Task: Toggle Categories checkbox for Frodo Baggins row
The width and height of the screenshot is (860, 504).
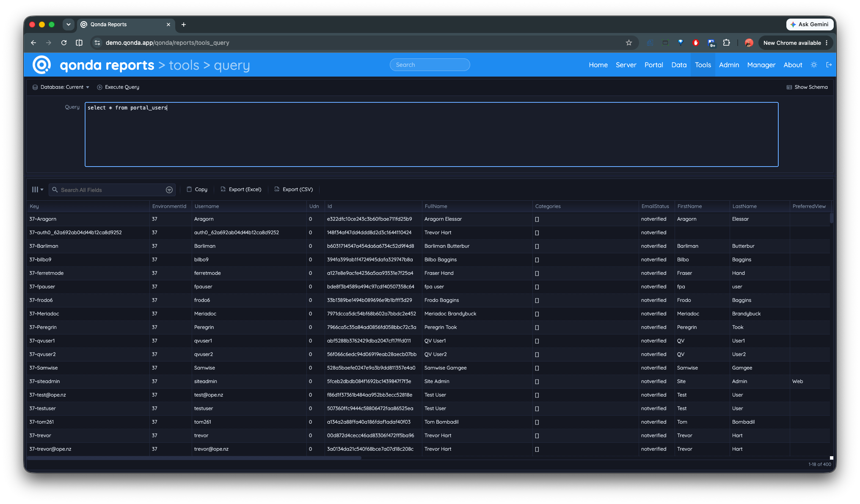Action: click(537, 301)
